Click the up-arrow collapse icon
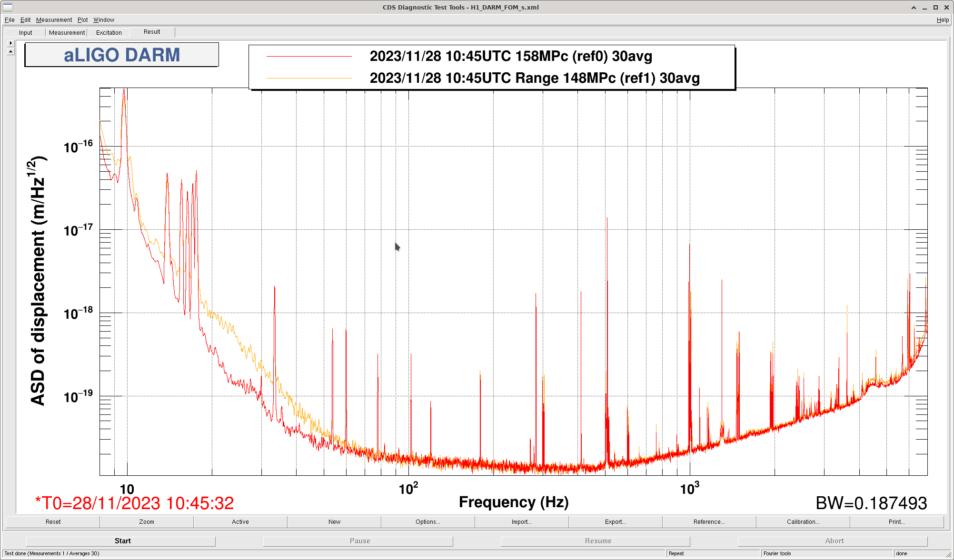 click(x=10, y=51)
